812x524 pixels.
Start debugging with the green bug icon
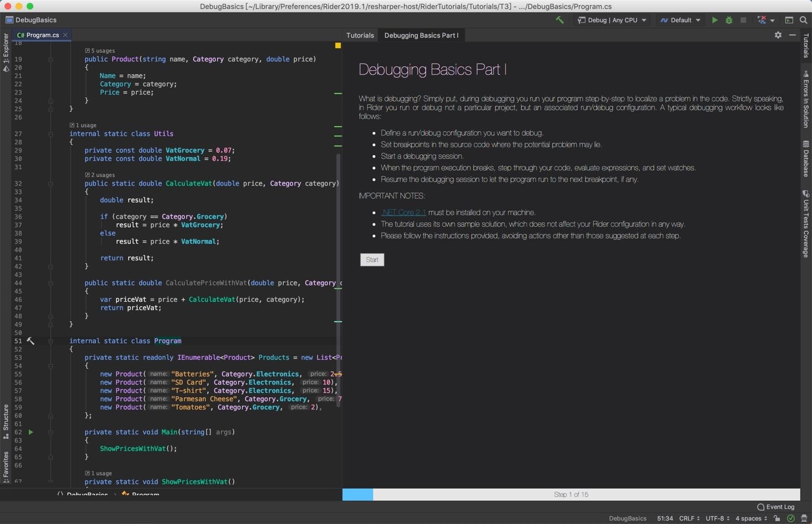click(729, 20)
